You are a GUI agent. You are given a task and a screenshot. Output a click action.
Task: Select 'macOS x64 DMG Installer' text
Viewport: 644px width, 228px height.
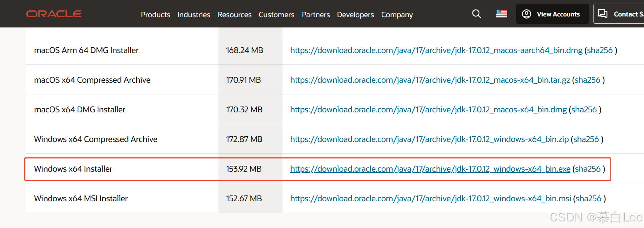click(x=80, y=109)
